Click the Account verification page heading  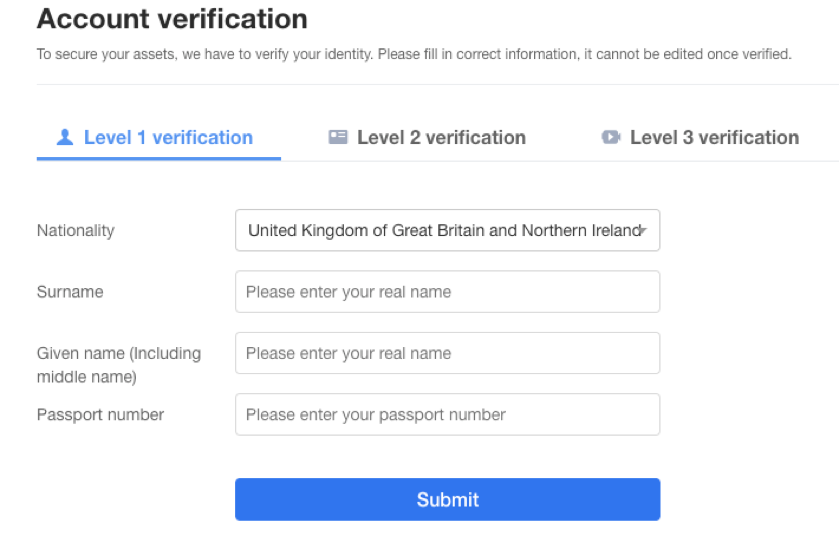click(172, 19)
